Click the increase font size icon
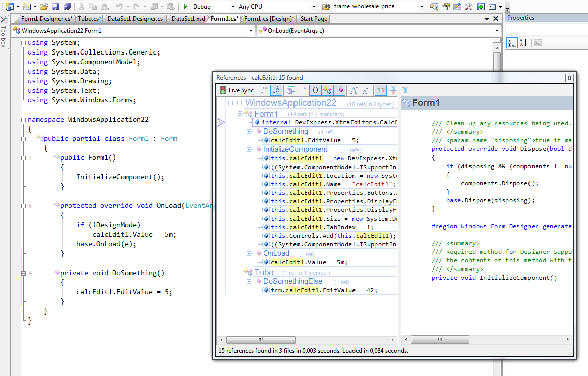 click(x=354, y=90)
